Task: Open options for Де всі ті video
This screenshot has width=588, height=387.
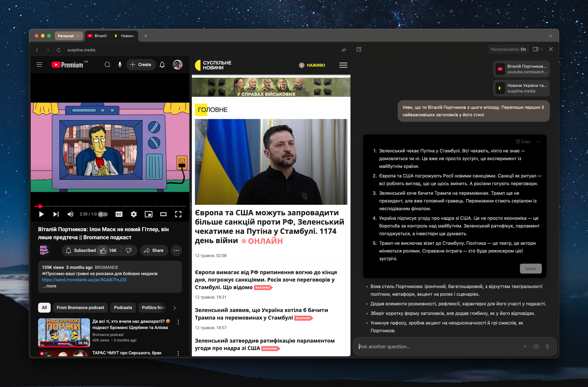Action: 178,322
